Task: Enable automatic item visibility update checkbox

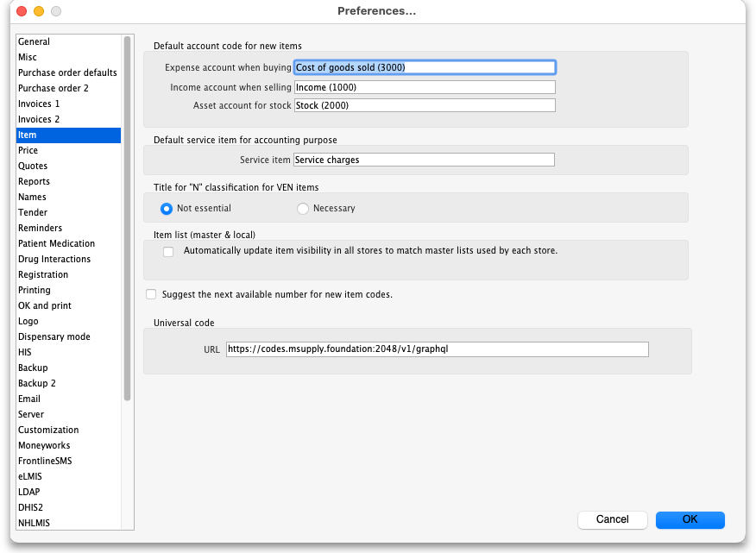Action: 168,251
